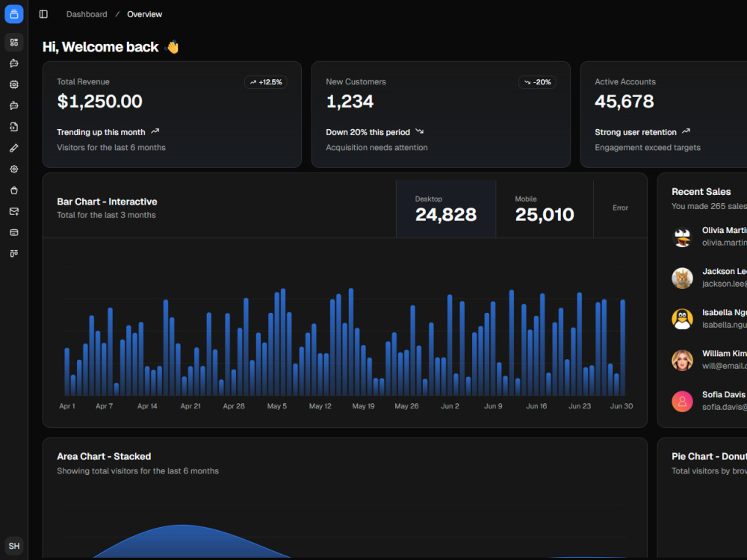
Task: Click Isabella Nguyen's penguin avatar
Action: point(682,319)
